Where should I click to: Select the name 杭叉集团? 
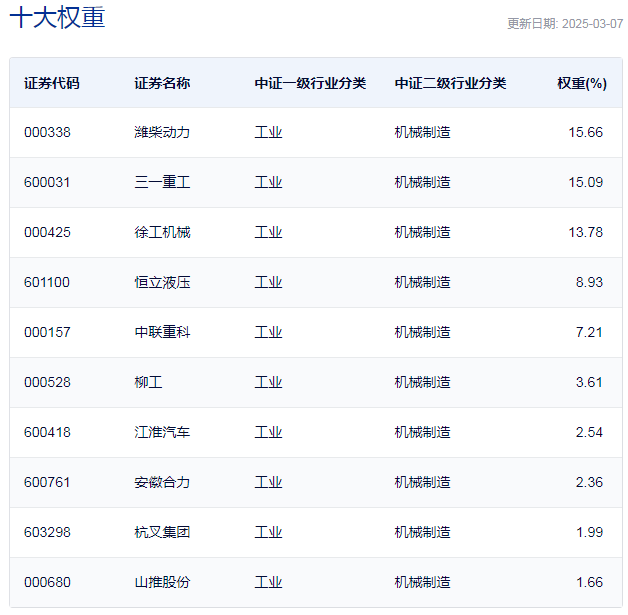pos(162,533)
